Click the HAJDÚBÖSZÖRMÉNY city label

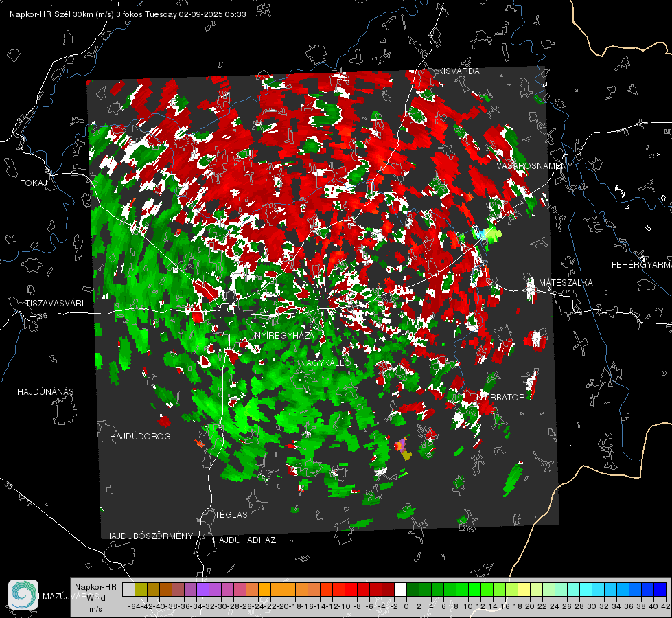[x=149, y=536]
